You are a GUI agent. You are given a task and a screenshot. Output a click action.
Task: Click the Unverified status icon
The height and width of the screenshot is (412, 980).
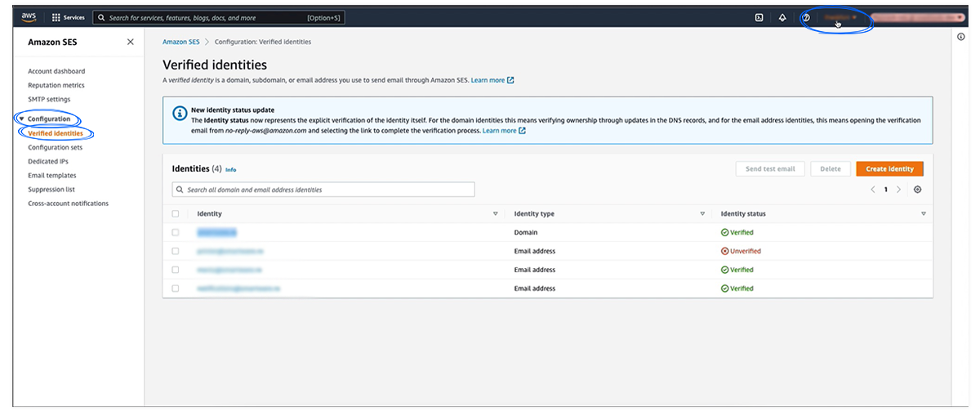724,251
